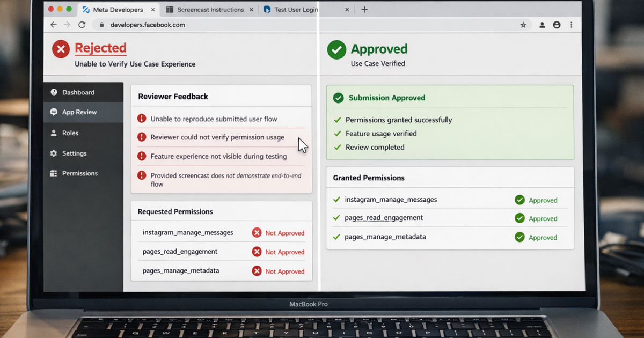Close the Meta Developers tab

153,10
